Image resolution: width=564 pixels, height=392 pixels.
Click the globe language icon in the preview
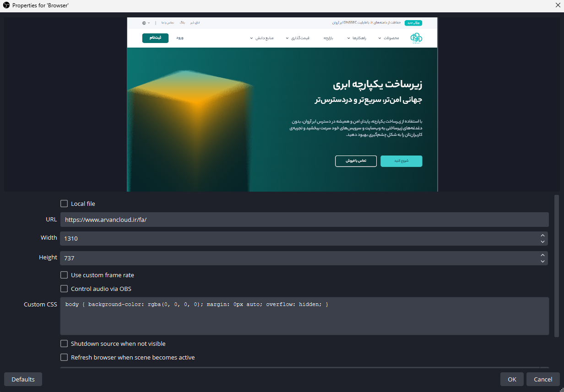[144, 22]
